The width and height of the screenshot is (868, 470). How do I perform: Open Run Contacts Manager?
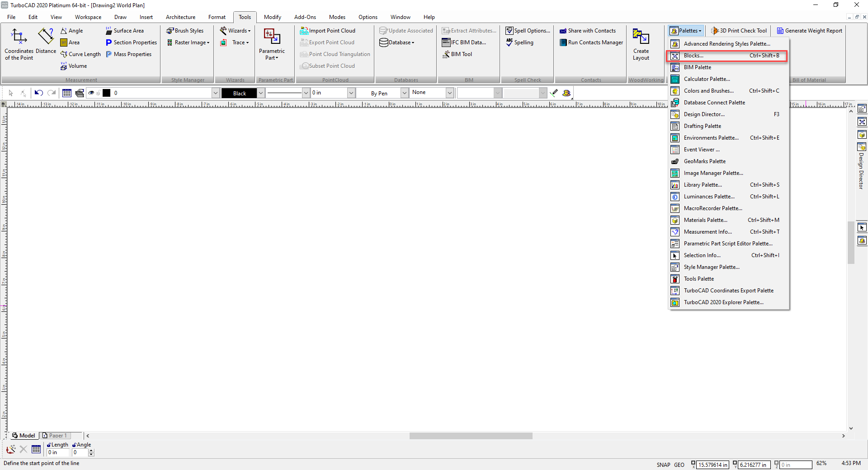[591, 42]
